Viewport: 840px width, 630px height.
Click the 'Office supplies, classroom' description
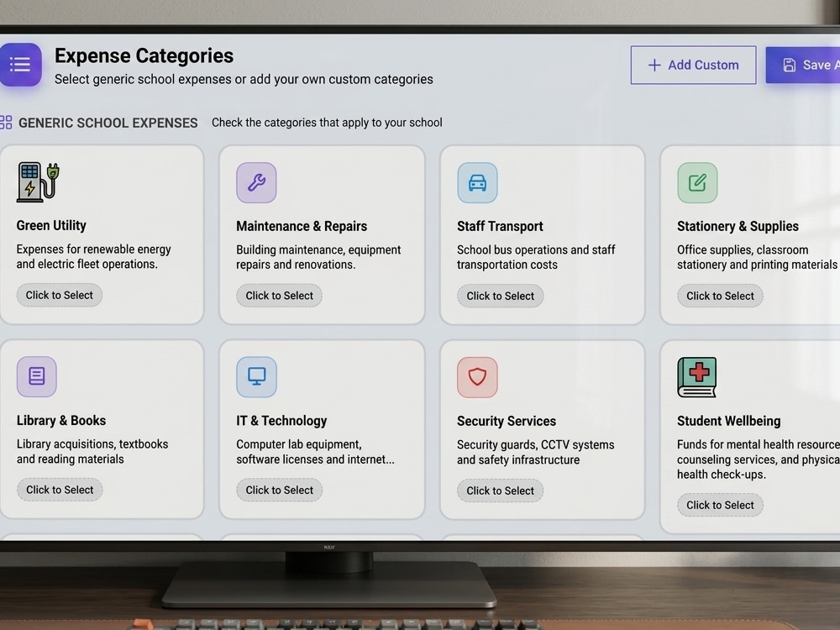click(x=757, y=257)
